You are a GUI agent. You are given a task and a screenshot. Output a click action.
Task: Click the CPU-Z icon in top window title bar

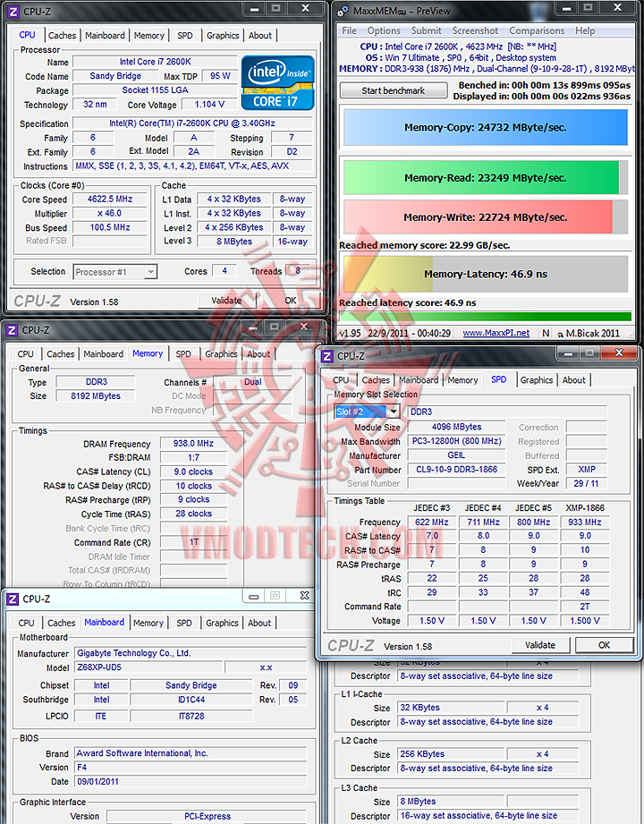(x=13, y=11)
